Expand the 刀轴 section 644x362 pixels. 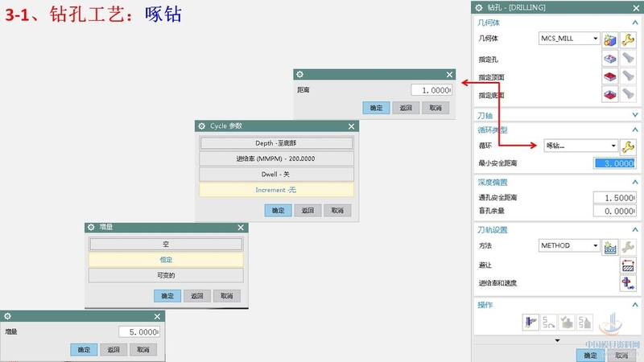point(634,115)
